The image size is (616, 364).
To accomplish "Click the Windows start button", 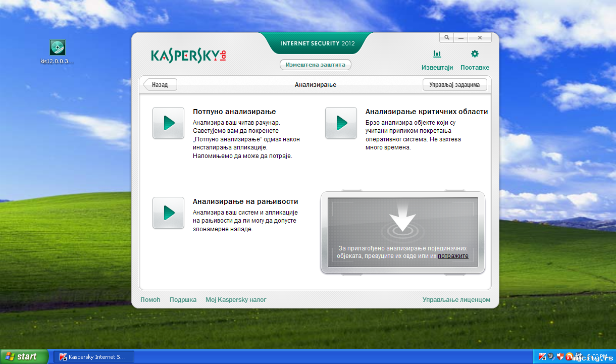I will [x=24, y=356].
